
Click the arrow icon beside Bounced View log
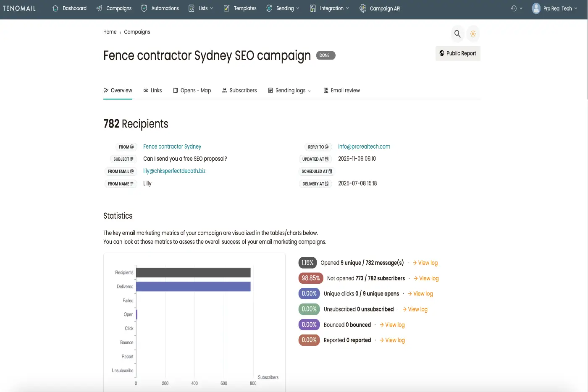382,325
